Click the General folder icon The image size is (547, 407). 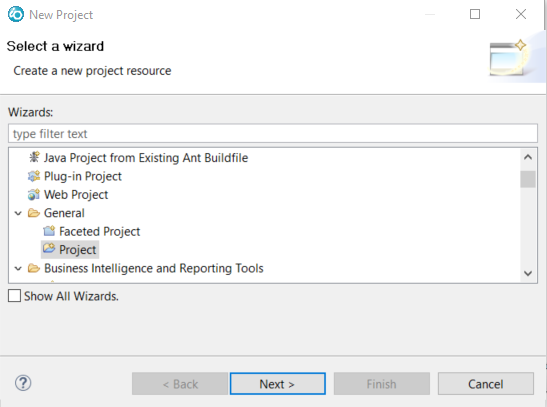pos(34,213)
